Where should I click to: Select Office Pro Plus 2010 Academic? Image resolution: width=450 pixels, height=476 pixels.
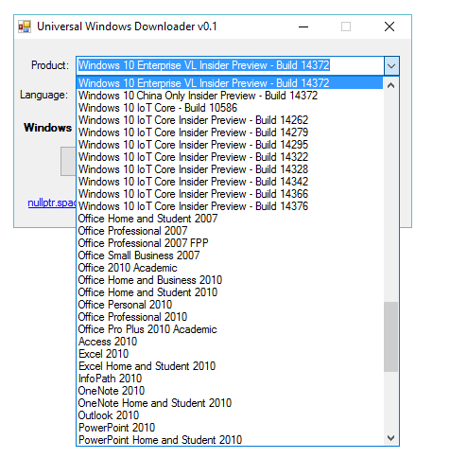(x=230, y=329)
